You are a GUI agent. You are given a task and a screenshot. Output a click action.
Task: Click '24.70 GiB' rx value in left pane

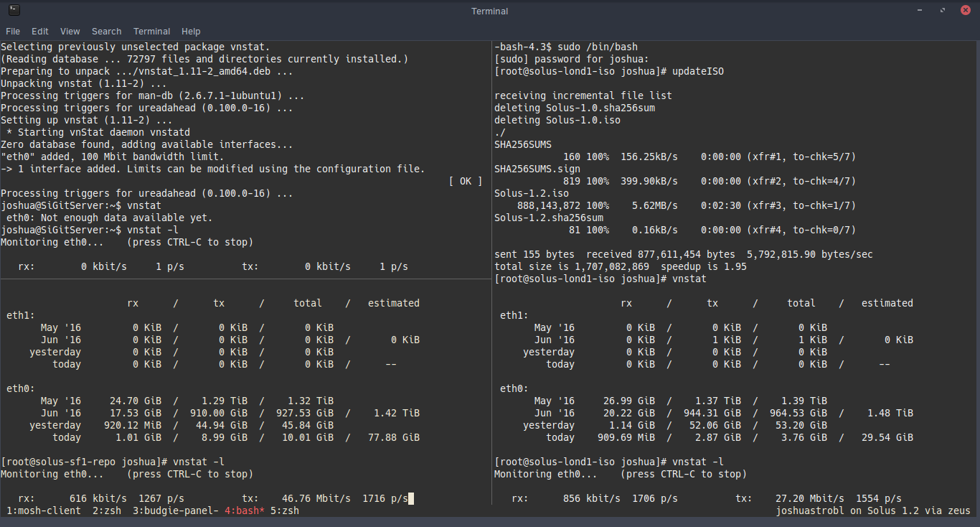tap(136, 401)
